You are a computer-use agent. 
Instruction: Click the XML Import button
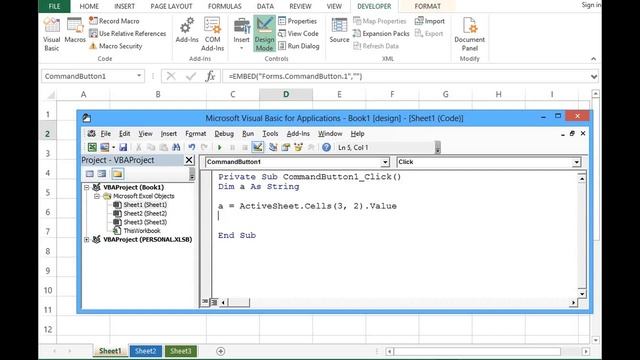click(x=429, y=21)
